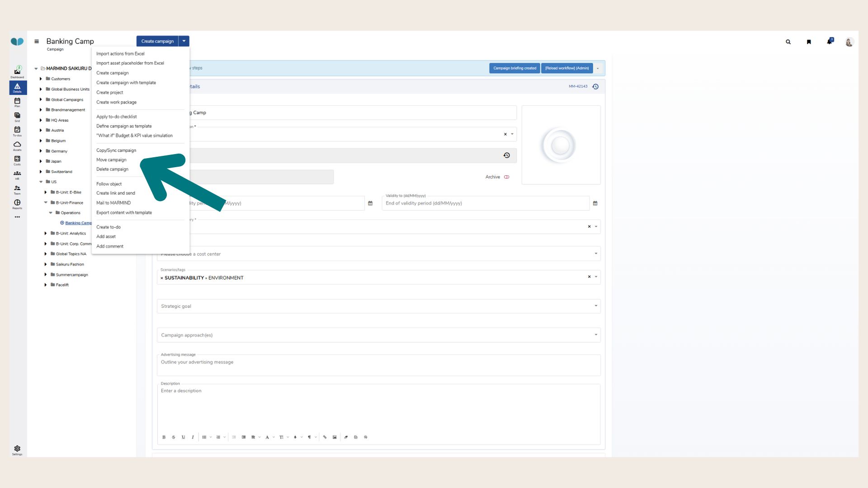Click the Reload workflow (Admin) button

tap(566, 68)
